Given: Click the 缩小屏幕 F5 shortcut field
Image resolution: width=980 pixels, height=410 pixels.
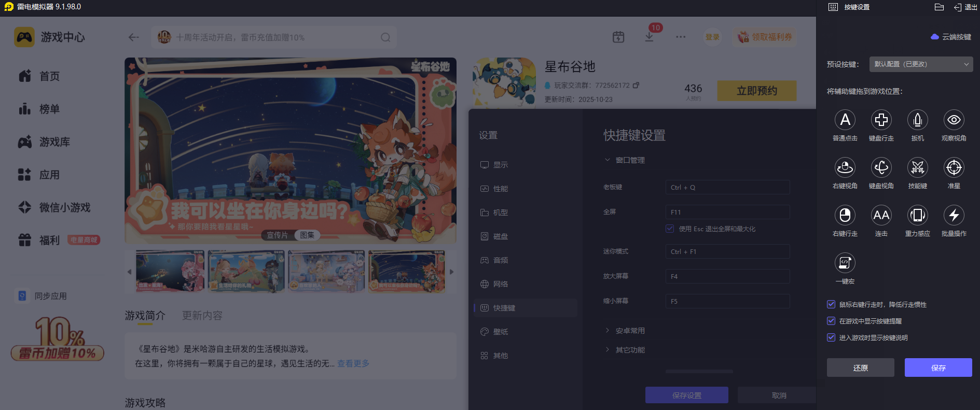Looking at the screenshot, I should pos(727,301).
